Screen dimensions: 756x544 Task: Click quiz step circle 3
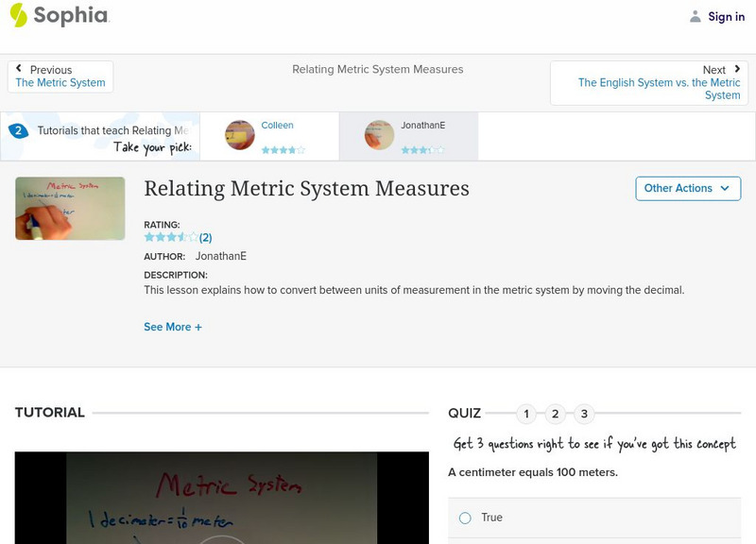coord(583,413)
